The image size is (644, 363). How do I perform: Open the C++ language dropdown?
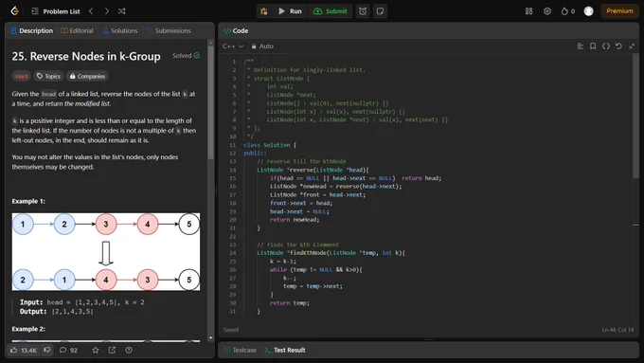pos(233,46)
